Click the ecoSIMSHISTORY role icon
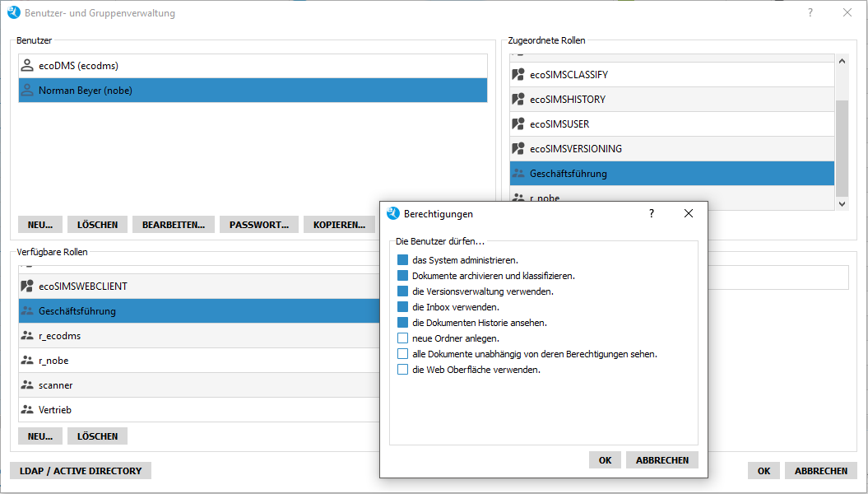 518,100
